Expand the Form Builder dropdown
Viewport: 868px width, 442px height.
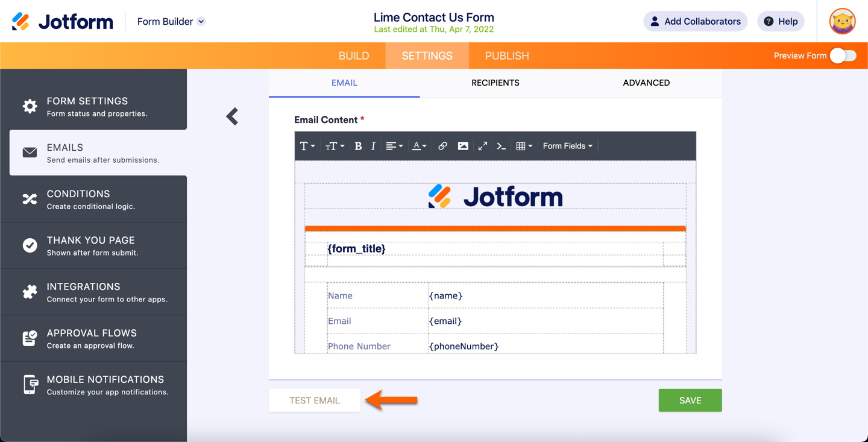click(x=171, y=22)
